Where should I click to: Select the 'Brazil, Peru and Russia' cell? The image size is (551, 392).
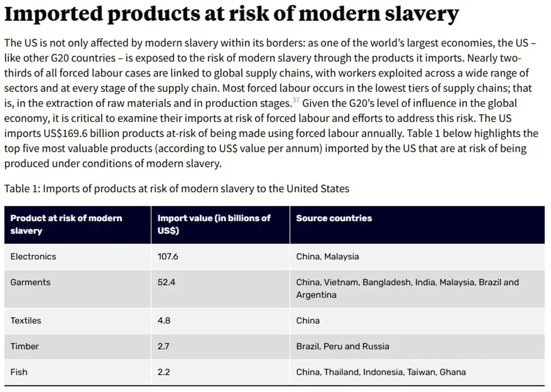pos(417,346)
